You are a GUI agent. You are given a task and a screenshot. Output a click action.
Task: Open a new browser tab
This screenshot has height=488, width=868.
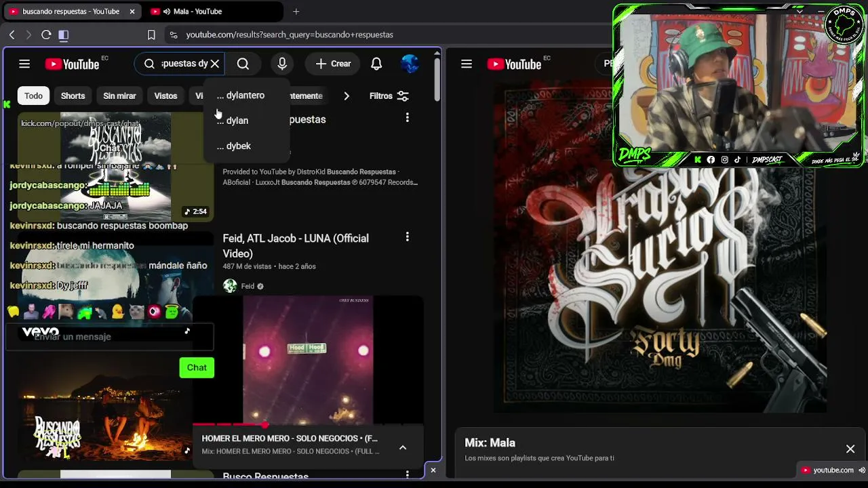(296, 12)
